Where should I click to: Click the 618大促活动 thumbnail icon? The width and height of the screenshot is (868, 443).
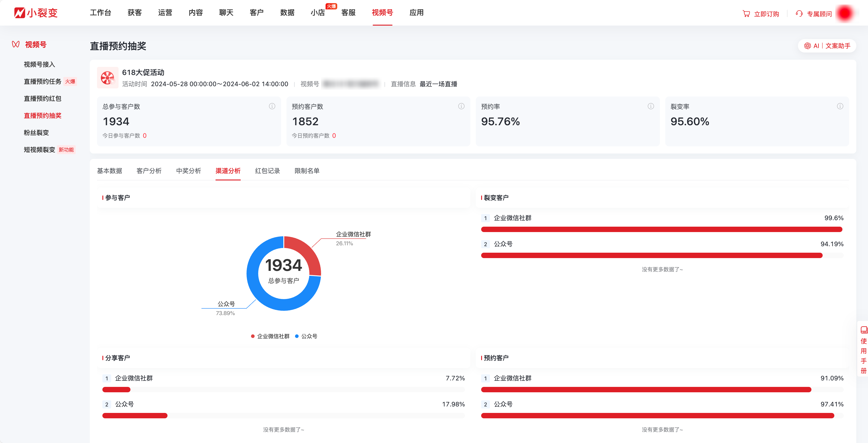[108, 78]
